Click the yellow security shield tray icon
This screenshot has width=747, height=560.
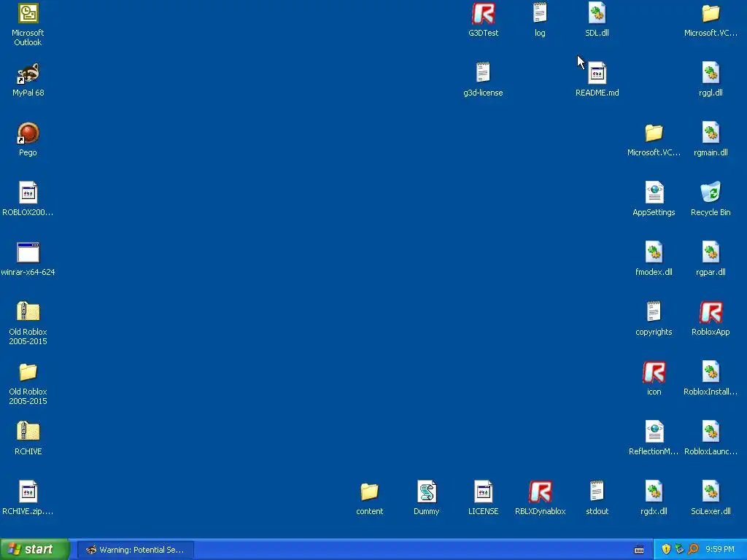pyautogui.click(x=666, y=550)
